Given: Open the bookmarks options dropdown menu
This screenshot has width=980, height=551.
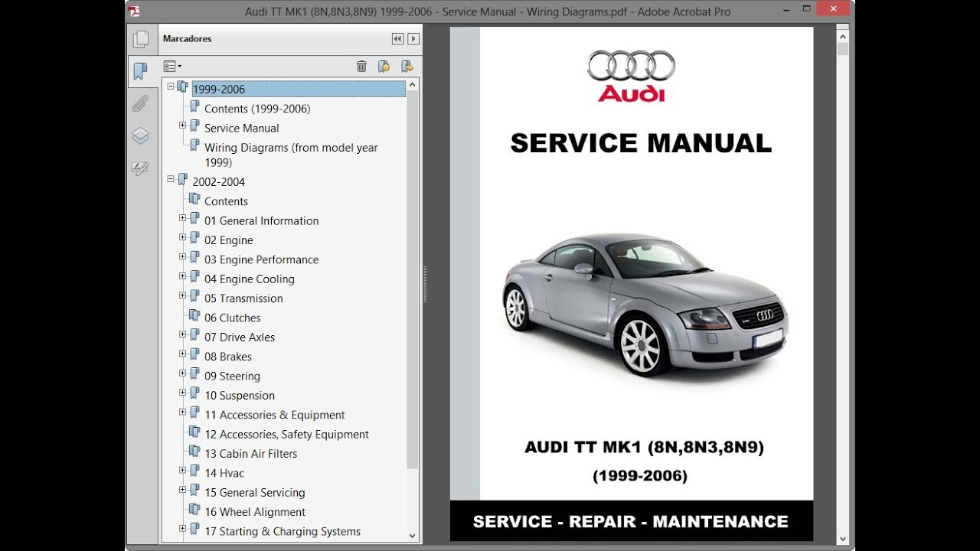Looking at the screenshot, I should (172, 67).
